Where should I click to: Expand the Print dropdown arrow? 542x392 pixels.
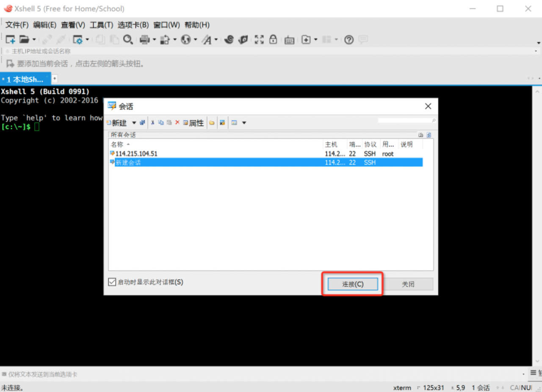tap(154, 40)
